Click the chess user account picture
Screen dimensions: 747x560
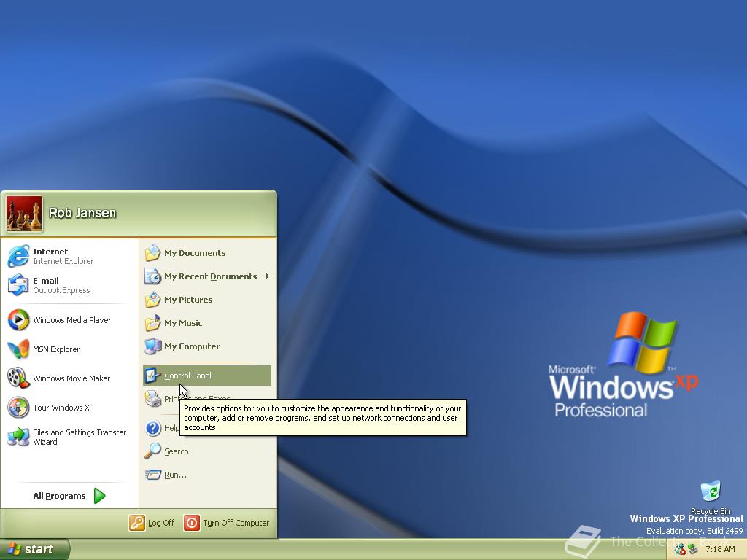[24, 214]
